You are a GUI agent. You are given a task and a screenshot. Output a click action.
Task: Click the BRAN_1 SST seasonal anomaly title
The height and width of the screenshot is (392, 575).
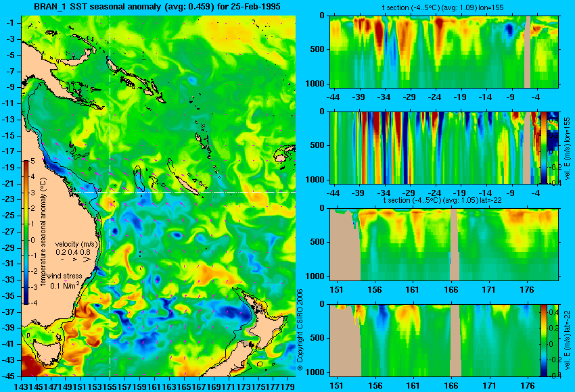tap(157, 6)
